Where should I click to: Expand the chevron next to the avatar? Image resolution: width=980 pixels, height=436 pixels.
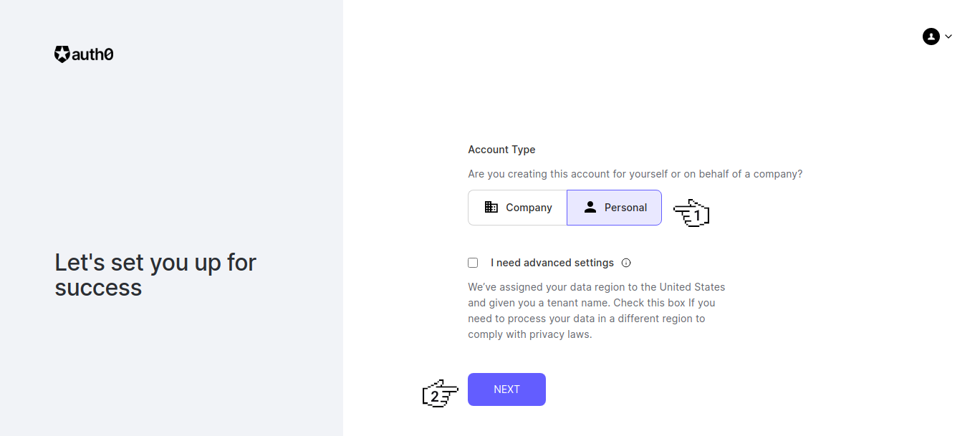pos(948,36)
